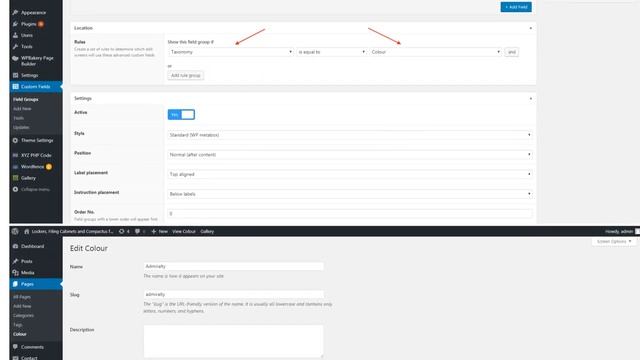Click Howdy, admin account link
Screen dimensions: 640x360
point(619,231)
